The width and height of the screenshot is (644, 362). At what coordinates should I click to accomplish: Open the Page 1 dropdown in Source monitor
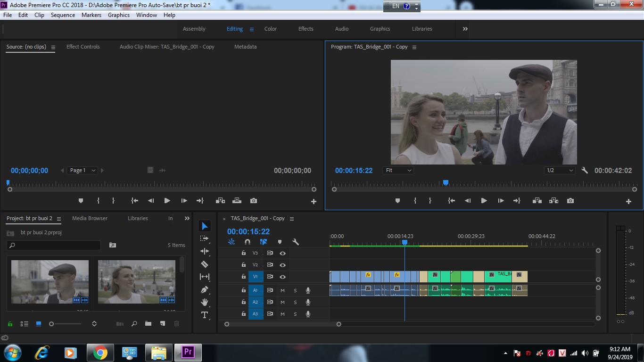83,171
